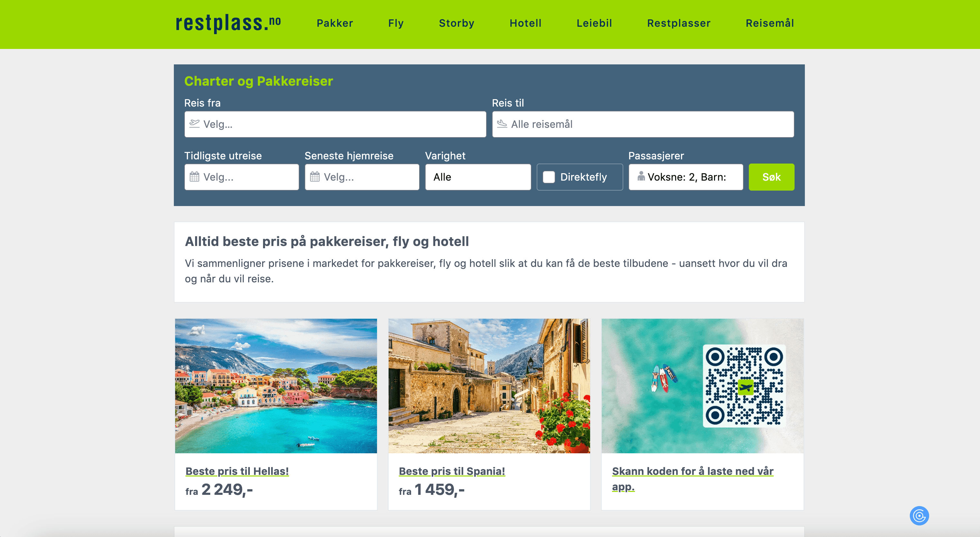The height and width of the screenshot is (537, 980).
Task: Click the landing plane icon in Reis til
Action: point(502,124)
